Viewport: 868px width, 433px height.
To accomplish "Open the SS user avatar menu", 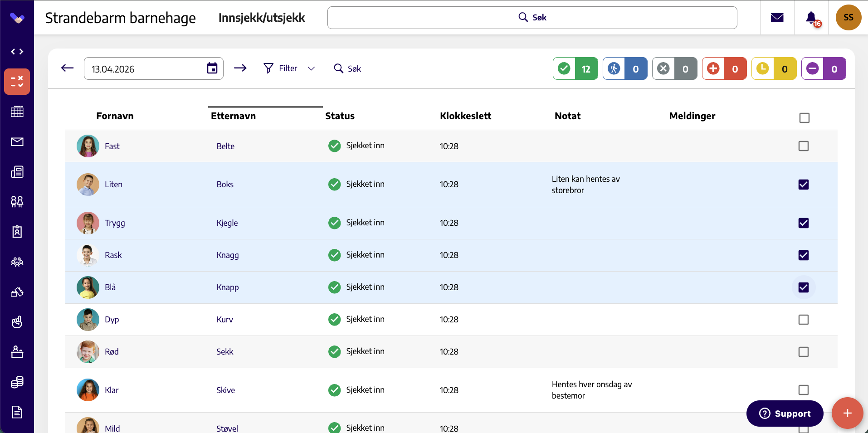I will coord(848,18).
